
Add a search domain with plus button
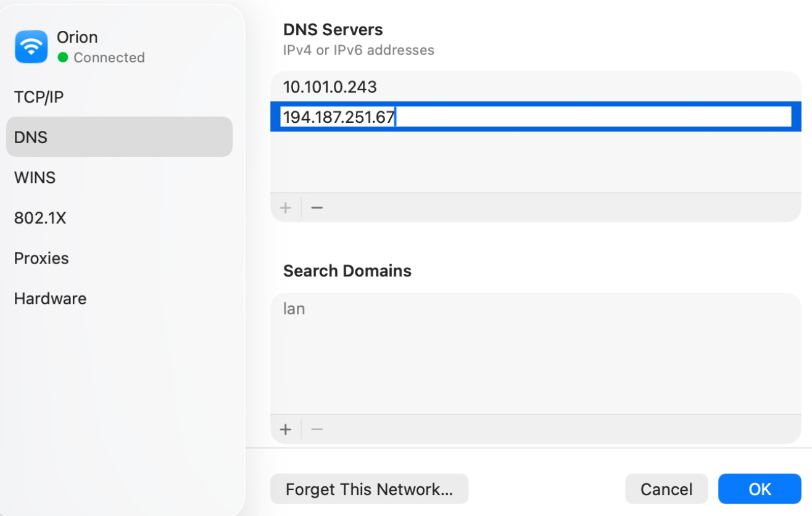[x=285, y=429]
